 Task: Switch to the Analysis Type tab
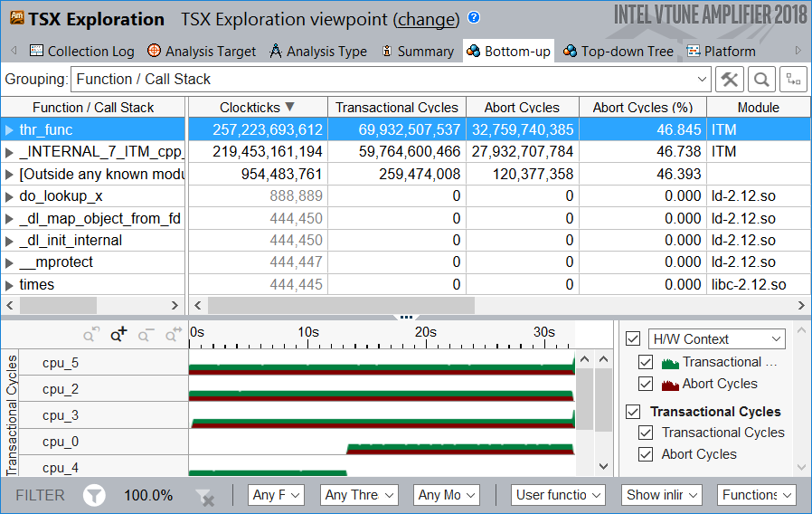(x=318, y=52)
